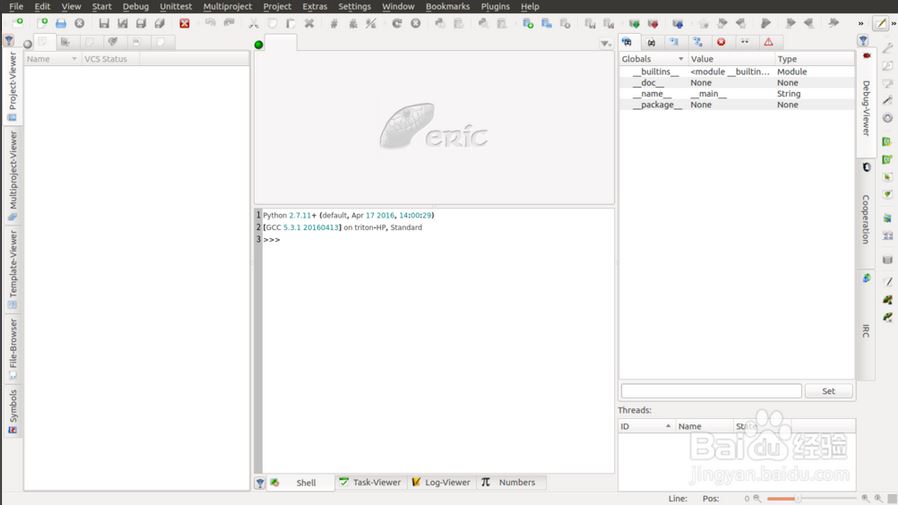This screenshot has width=898, height=505.
Task: Open the Debug menu
Action: 136,6
